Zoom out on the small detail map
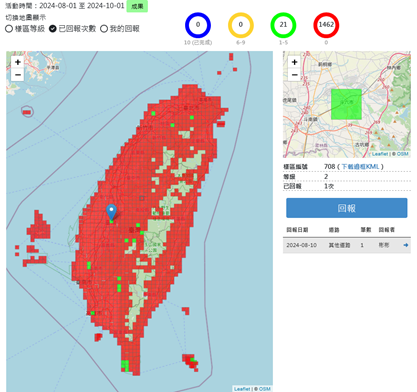The image size is (417, 392). pos(294,75)
